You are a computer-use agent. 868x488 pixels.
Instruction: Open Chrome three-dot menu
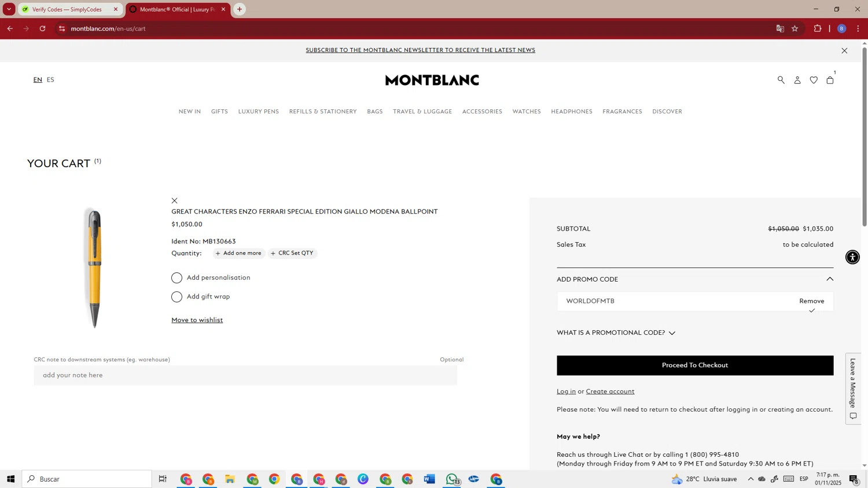[x=858, y=28]
